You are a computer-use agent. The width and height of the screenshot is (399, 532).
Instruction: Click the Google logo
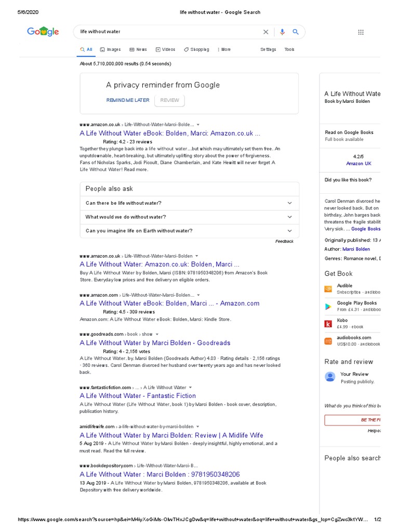pyautogui.click(x=43, y=32)
